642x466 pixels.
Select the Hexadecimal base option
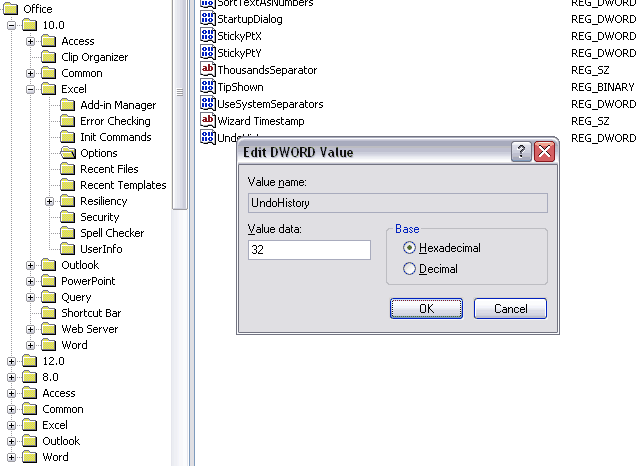click(442, 248)
